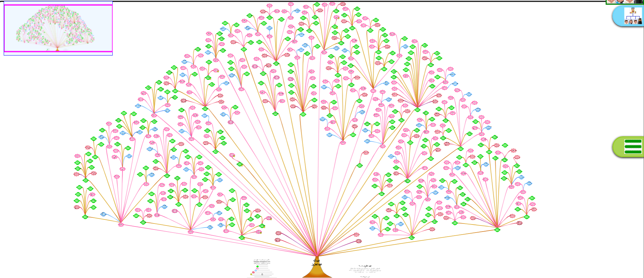Click the green diamond legend symbol

257,266
